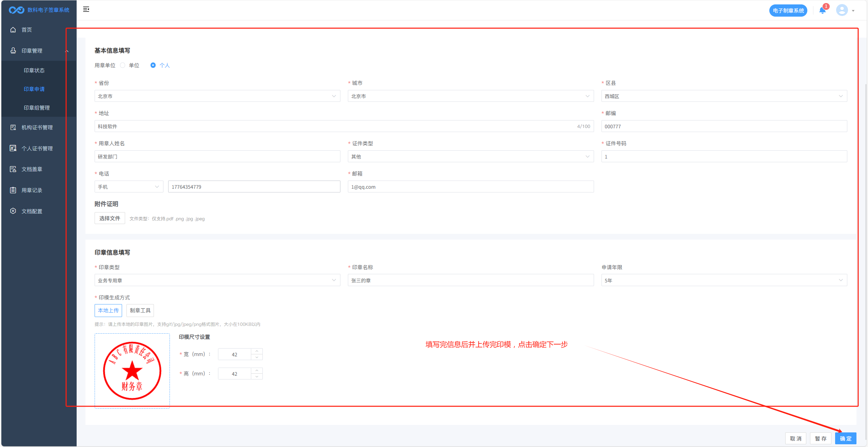
Task: Click the 文档盖章 sidebar icon
Action: point(13,169)
